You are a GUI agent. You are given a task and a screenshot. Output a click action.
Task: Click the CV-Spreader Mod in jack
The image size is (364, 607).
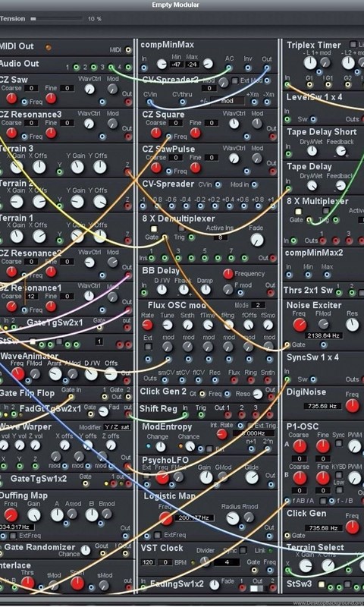pos(254,184)
